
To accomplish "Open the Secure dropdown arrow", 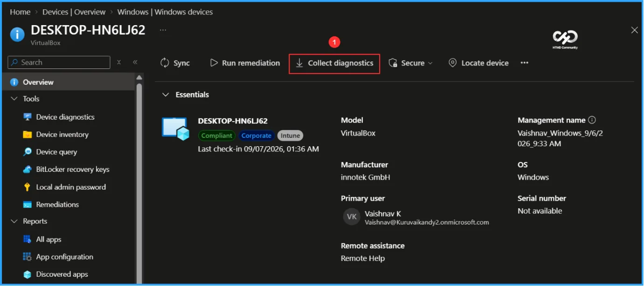I will pyautogui.click(x=430, y=63).
